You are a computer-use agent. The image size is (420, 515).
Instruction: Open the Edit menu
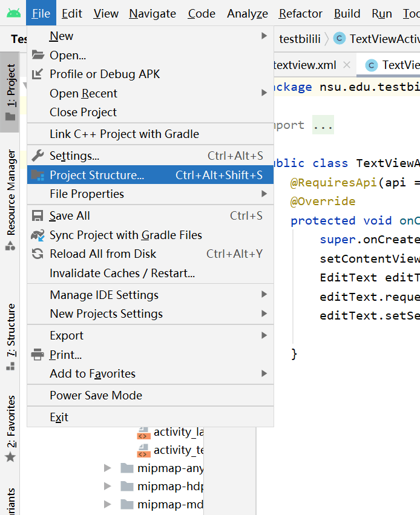72,13
